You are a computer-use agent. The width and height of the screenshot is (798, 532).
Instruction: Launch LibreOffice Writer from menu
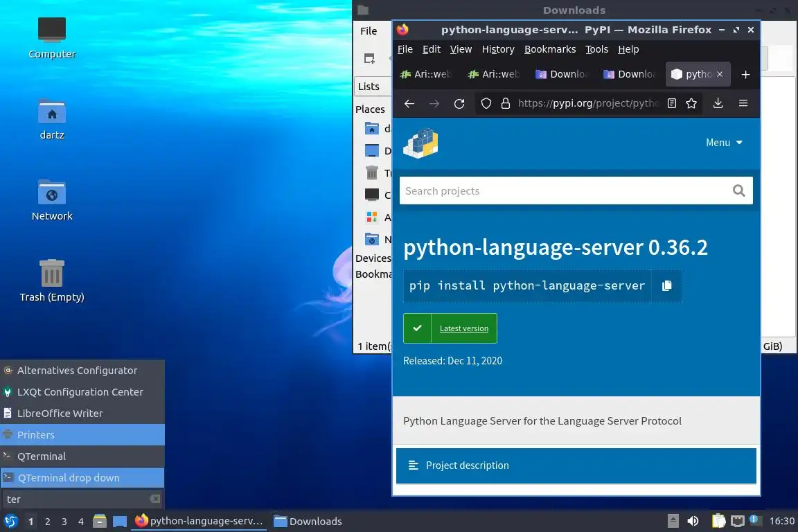[82, 414]
